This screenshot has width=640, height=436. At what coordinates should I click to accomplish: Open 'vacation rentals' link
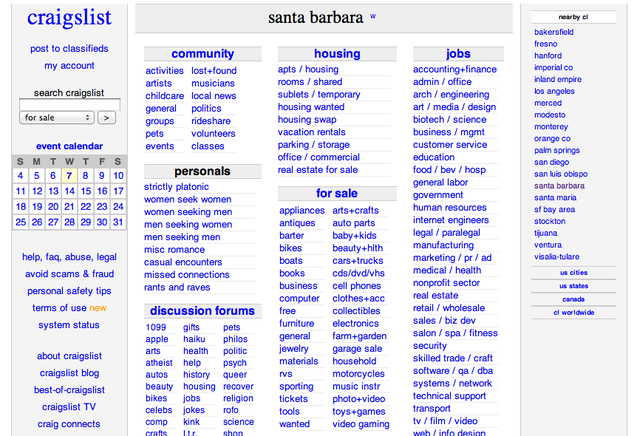[311, 132]
